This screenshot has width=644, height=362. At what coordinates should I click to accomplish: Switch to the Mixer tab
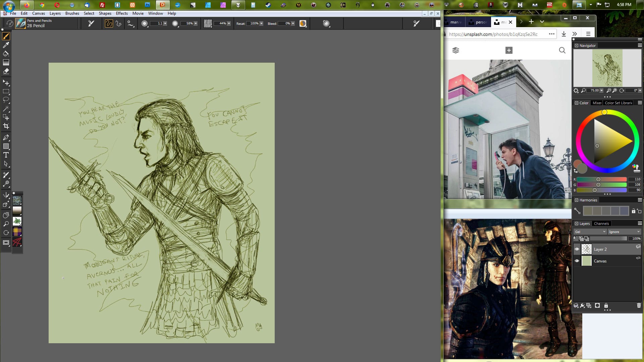click(x=597, y=103)
